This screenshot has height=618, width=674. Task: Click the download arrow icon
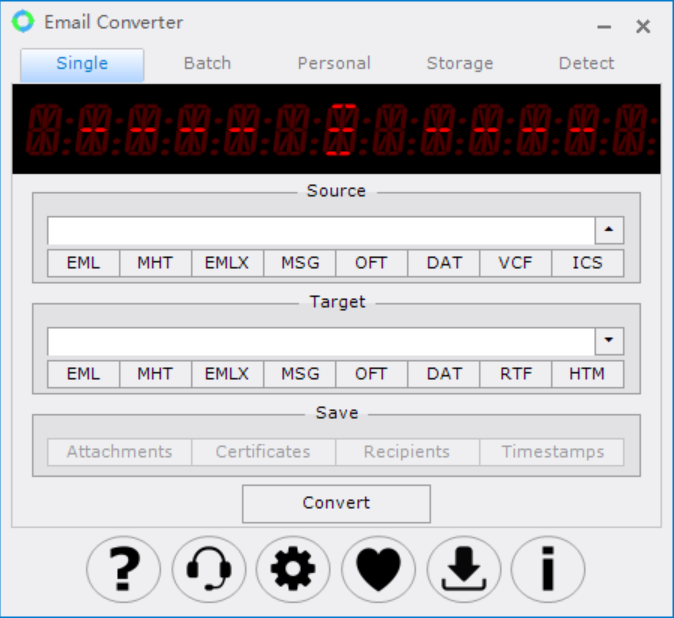463,569
